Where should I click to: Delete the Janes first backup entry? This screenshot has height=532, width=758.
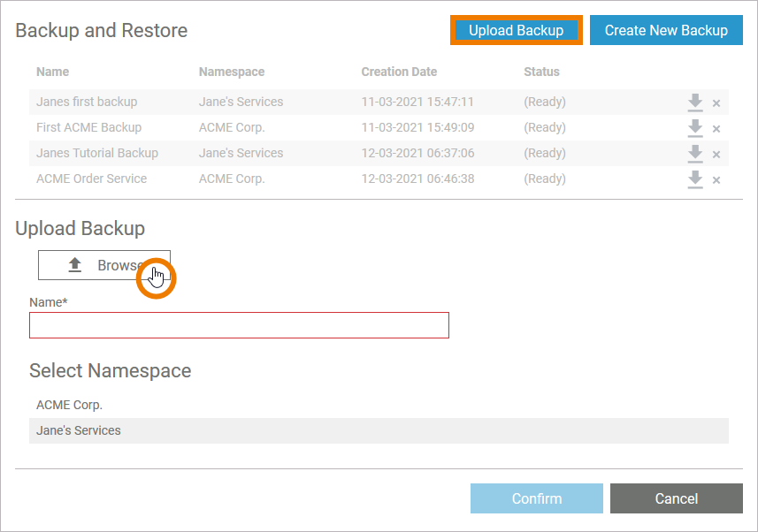pos(716,103)
